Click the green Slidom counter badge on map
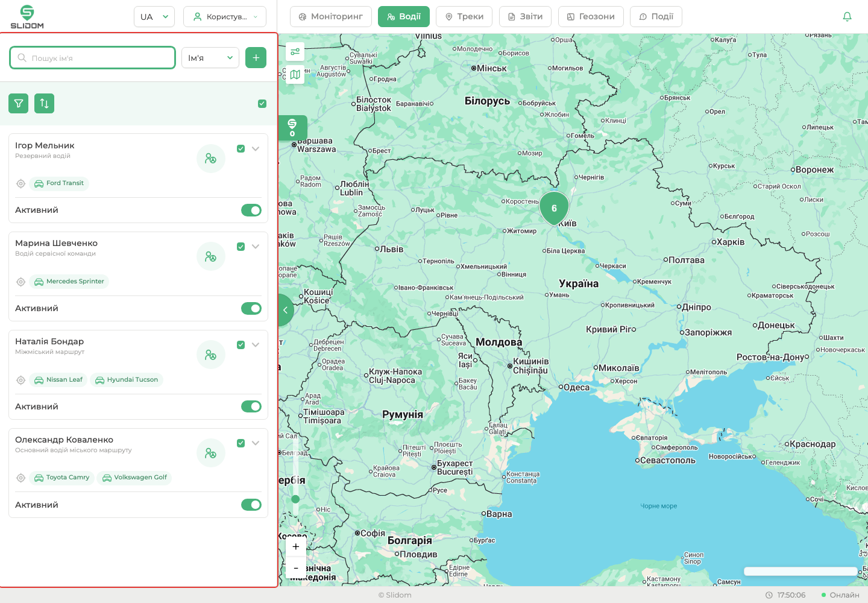868x603 pixels. (x=293, y=128)
